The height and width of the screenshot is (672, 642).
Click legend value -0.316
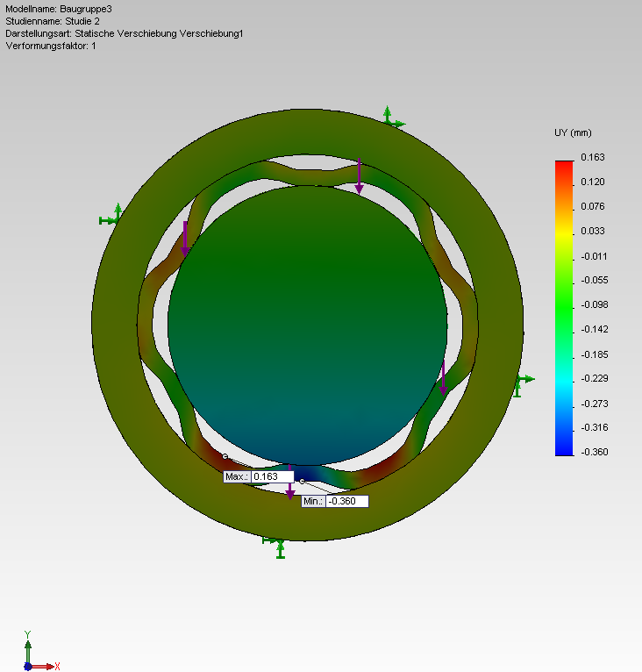click(594, 427)
